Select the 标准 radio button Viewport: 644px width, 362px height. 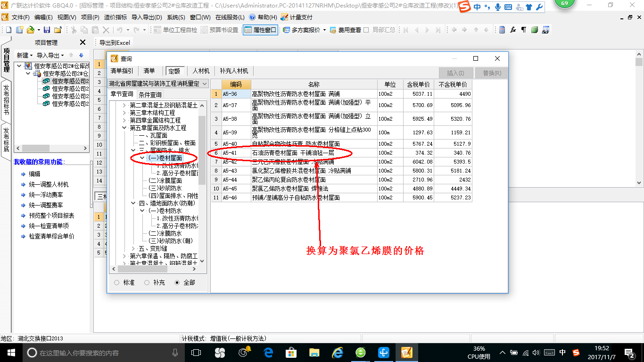117,282
